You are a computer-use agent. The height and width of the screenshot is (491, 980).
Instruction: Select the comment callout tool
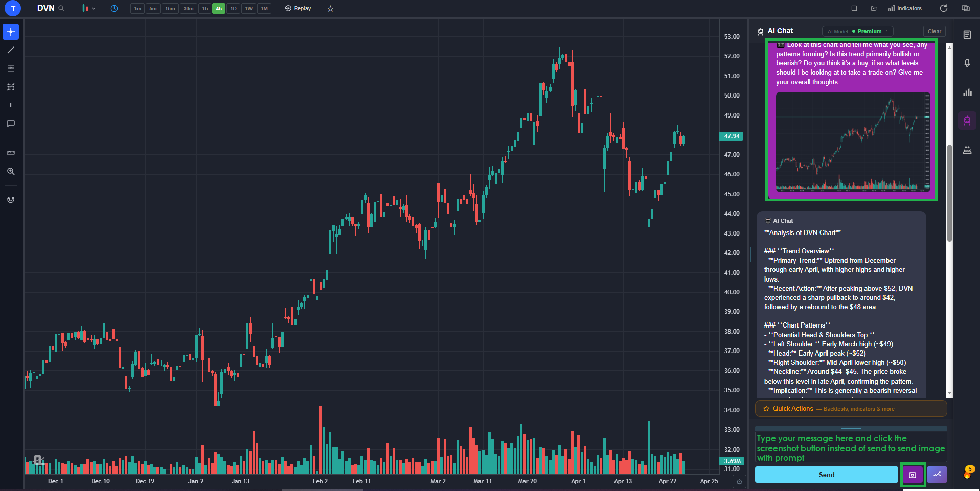(11, 124)
